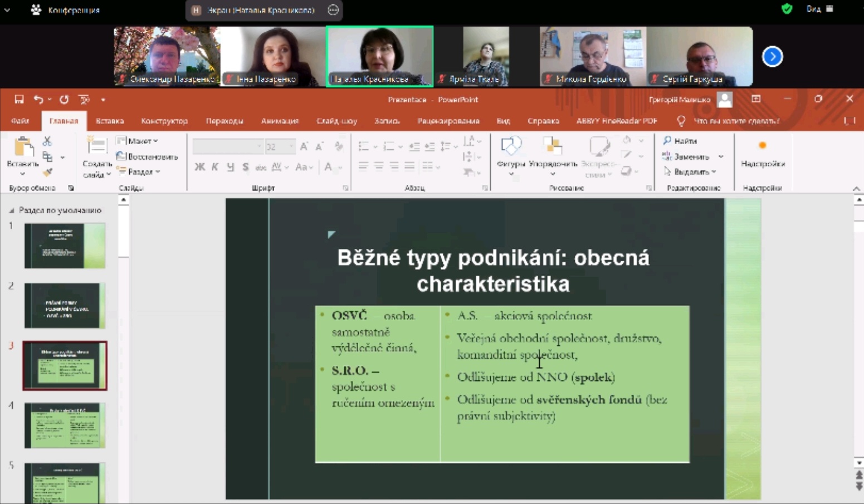Toggle Underline (Ч) formatting
Image resolution: width=864 pixels, height=504 pixels.
tap(230, 167)
